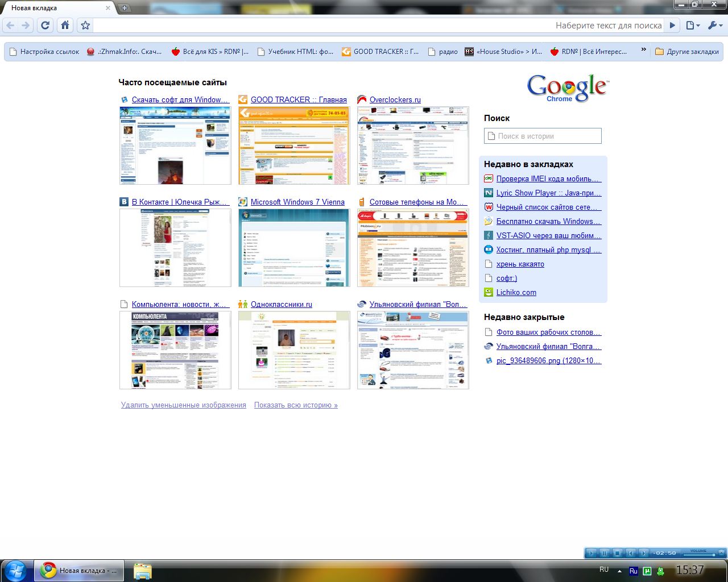Bookmark this page with the star
This screenshot has width=728, height=582.
click(85, 25)
